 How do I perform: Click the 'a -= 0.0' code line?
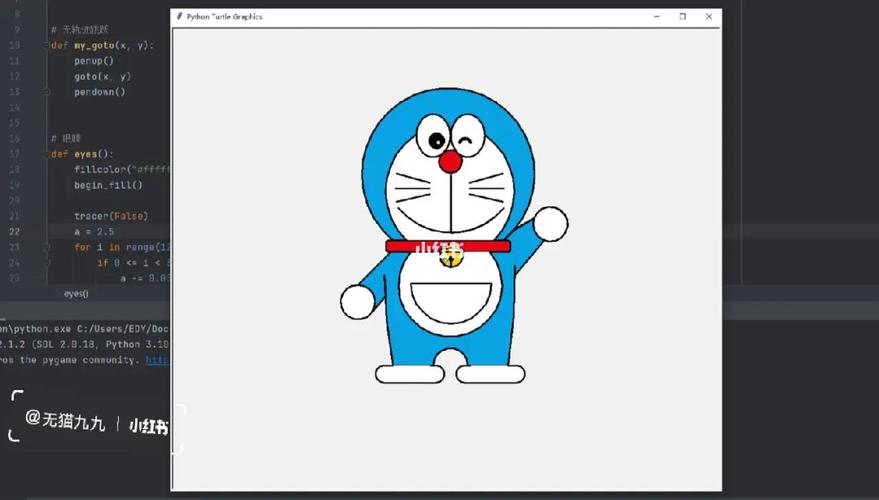tap(145, 278)
